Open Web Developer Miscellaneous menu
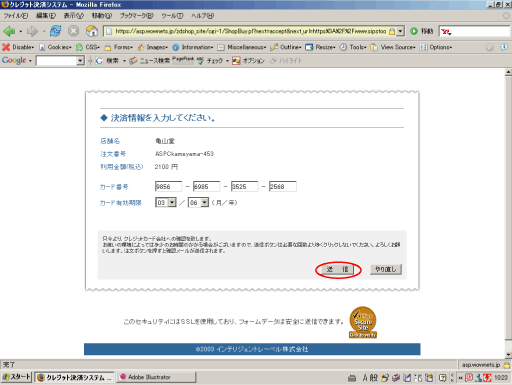The width and height of the screenshot is (512, 385). [242, 47]
